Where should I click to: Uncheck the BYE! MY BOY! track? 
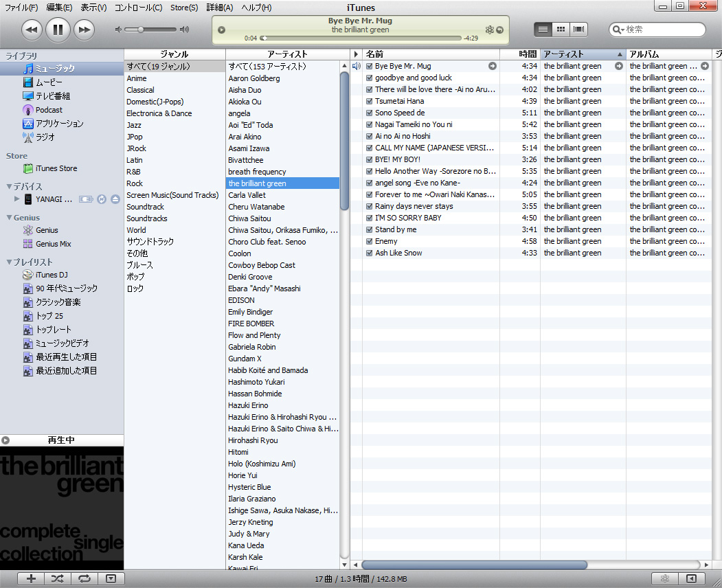point(370,160)
